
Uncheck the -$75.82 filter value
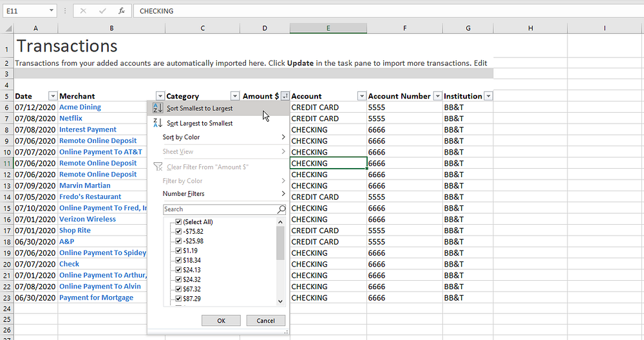click(x=178, y=231)
